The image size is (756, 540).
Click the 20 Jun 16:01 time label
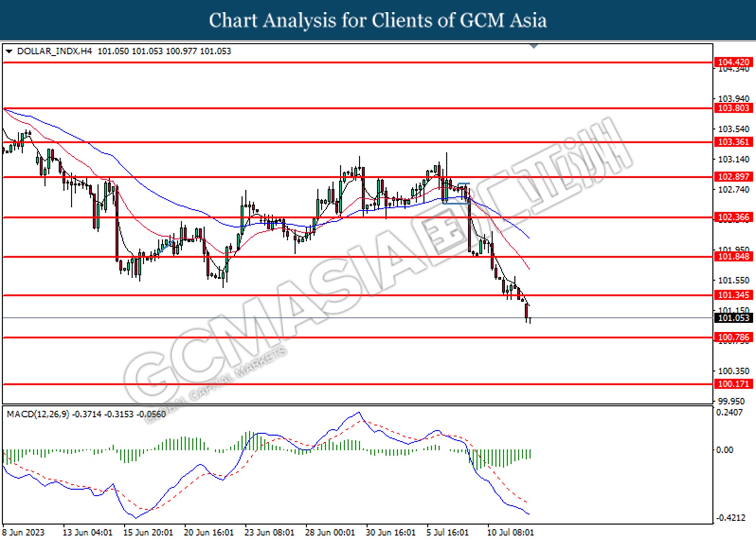209,533
